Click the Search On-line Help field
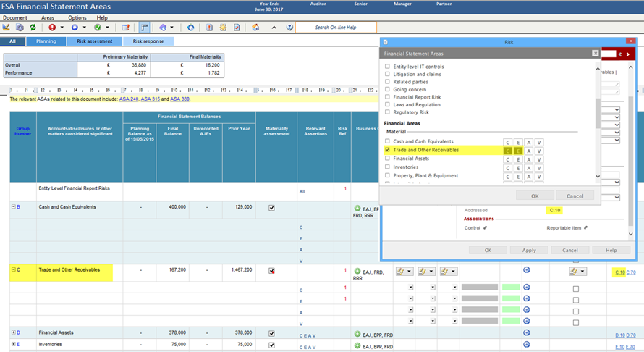 click(336, 27)
